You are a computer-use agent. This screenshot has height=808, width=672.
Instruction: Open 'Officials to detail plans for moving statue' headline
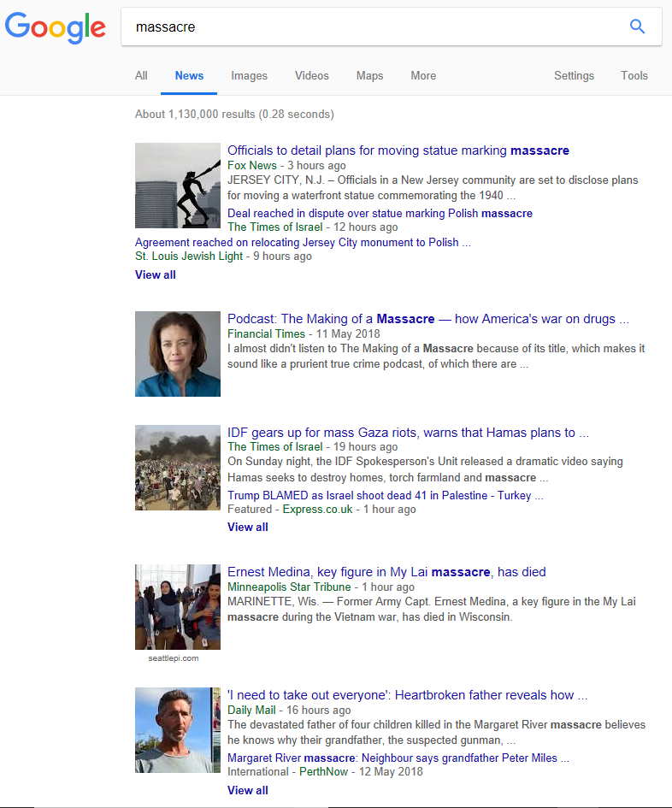coord(398,150)
